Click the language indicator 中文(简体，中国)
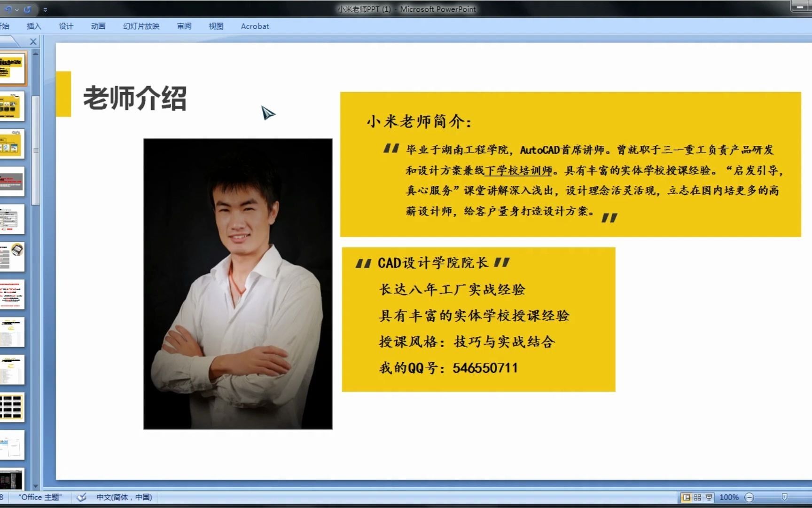 click(125, 498)
